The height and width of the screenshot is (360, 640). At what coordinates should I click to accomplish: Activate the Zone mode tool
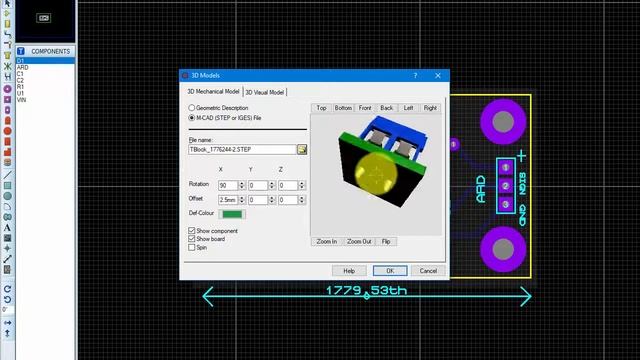[7, 56]
